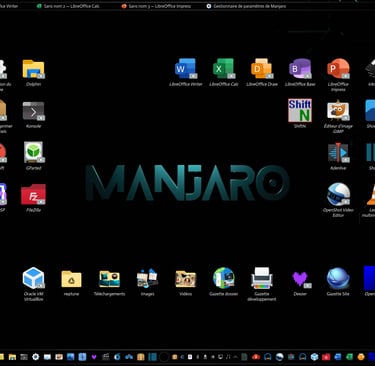
Task: Expand the system tray hidden icons arrow
Action: tap(235, 357)
